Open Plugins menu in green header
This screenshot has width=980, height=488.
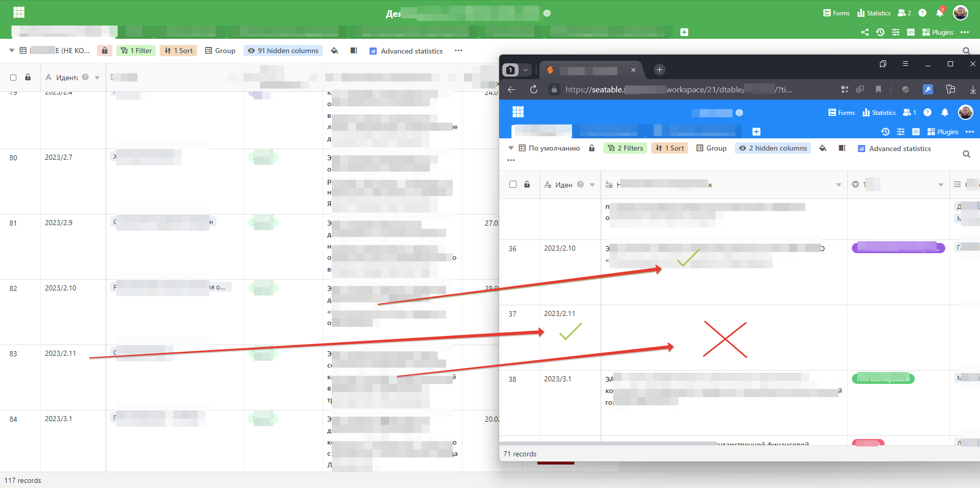(938, 32)
